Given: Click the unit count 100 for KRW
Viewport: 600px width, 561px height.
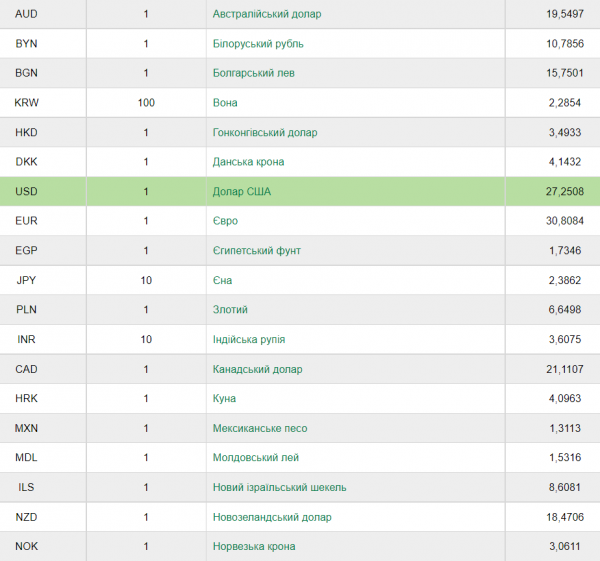Looking at the screenshot, I should coord(146,103).
